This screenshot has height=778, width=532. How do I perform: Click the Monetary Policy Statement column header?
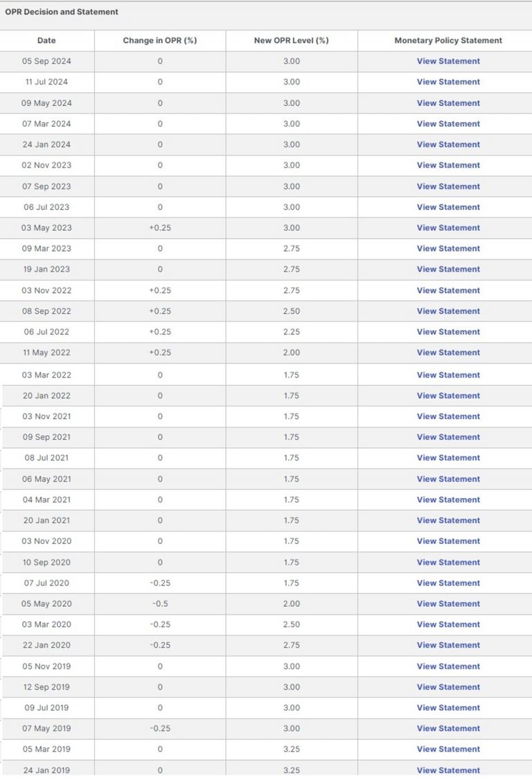coord(448,40)
